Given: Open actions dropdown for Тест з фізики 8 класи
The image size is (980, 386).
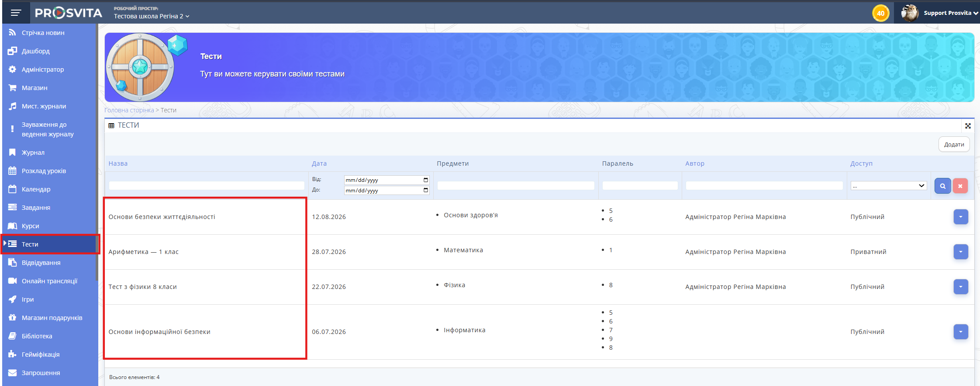Looking at the screenshot, I should (x=960, y=287).
